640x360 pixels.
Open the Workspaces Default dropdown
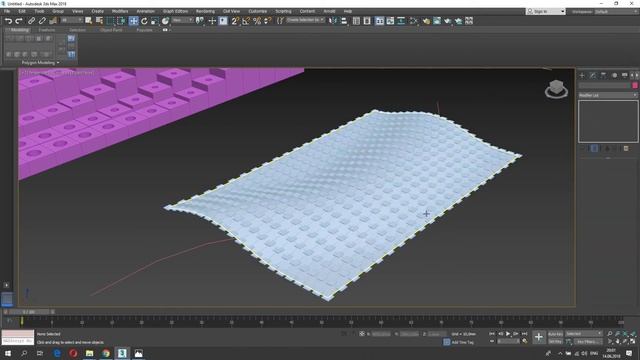616,11
